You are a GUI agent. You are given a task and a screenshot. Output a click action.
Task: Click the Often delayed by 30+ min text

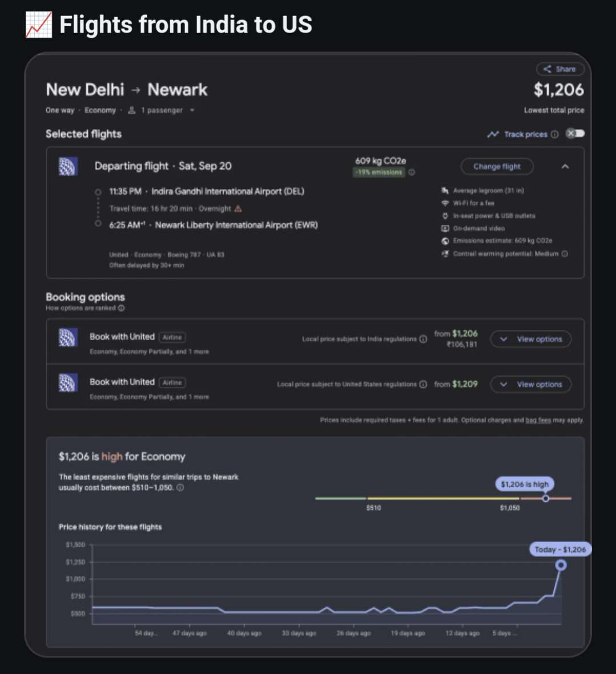pos(147,265)
